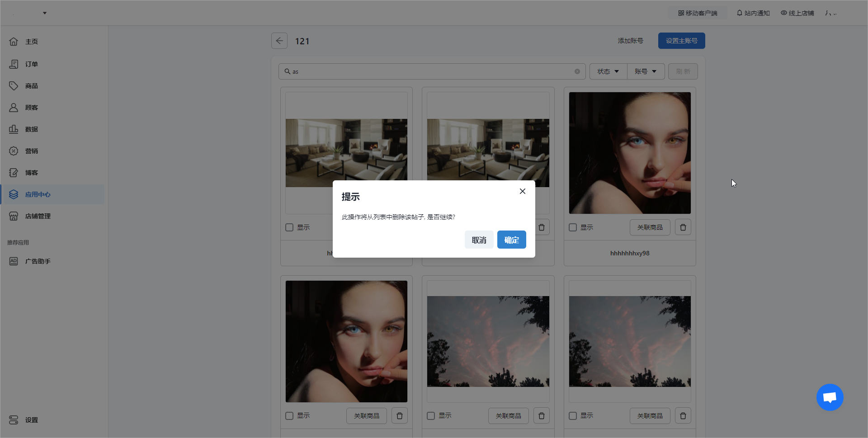The height and width of the screenshot is (438, 868).
Task: Open the second-row middle sunset thumbnail
Action: (x=488, y=341)
